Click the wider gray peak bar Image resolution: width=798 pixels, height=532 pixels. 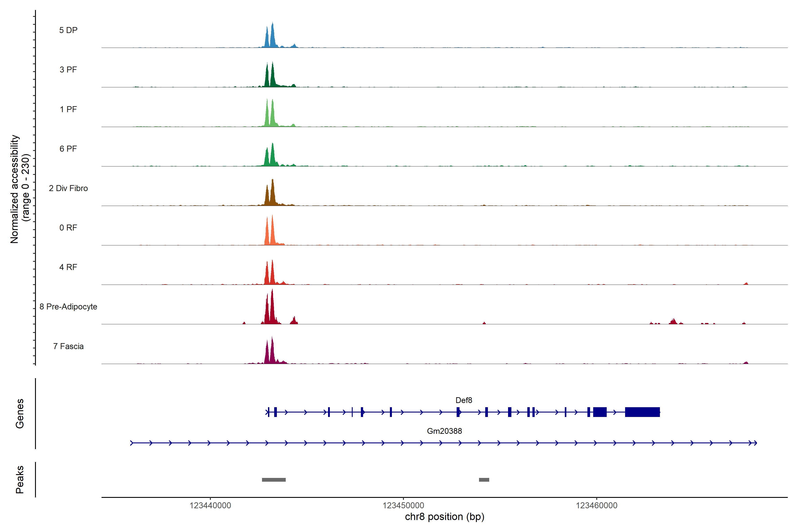pyautogui.click(x=274, y=480)
